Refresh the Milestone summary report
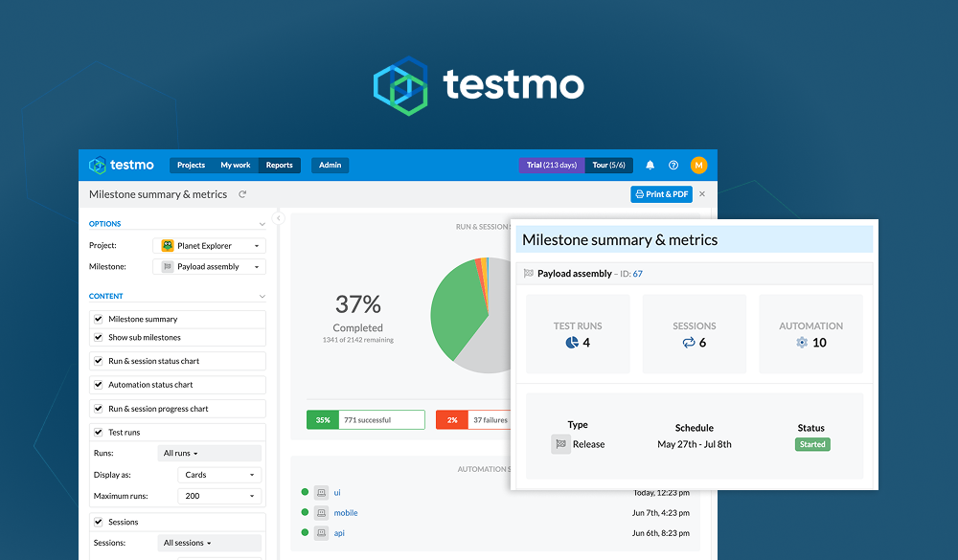The width and height of the screenshot is (958, 560). 242,194
